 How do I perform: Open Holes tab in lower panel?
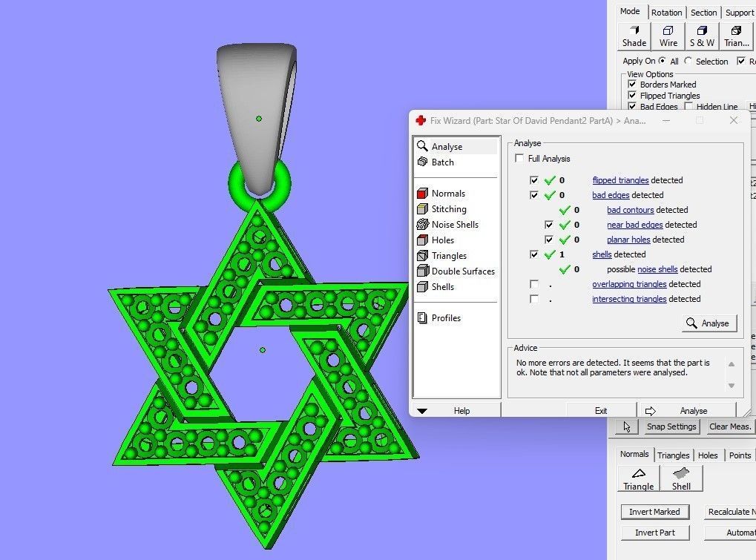[708, 455]
